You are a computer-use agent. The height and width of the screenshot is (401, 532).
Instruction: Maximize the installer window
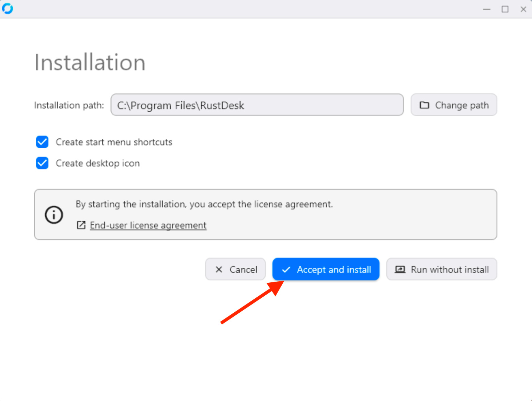point(505,9)
